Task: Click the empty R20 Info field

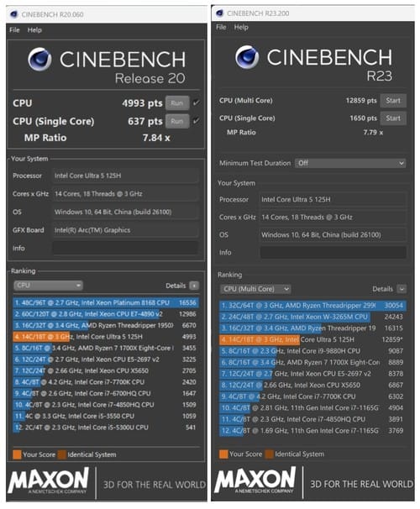Action: [x=125, y=248]
